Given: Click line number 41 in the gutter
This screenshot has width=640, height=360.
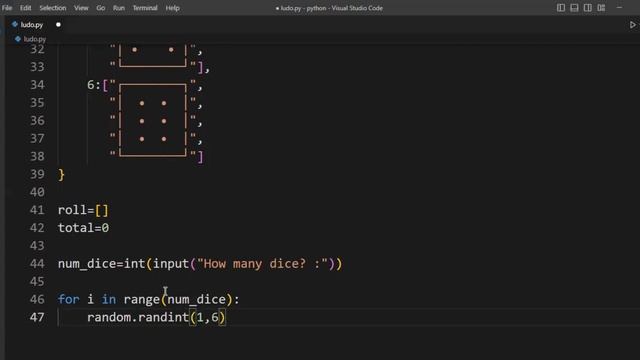Looking at the screenshot, I should (37, 210).
